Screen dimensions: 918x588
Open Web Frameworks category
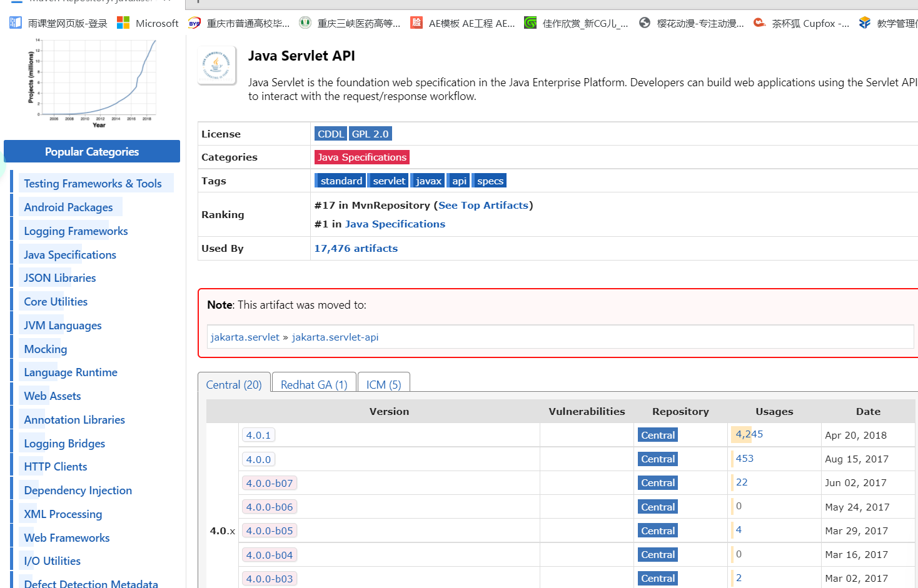[67, 537]
